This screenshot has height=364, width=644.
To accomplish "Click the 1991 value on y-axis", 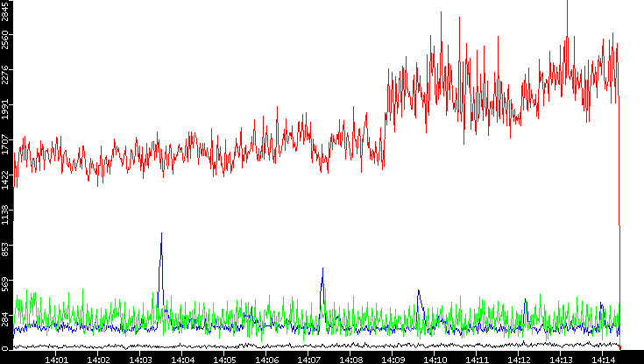I will coord(4,110).
